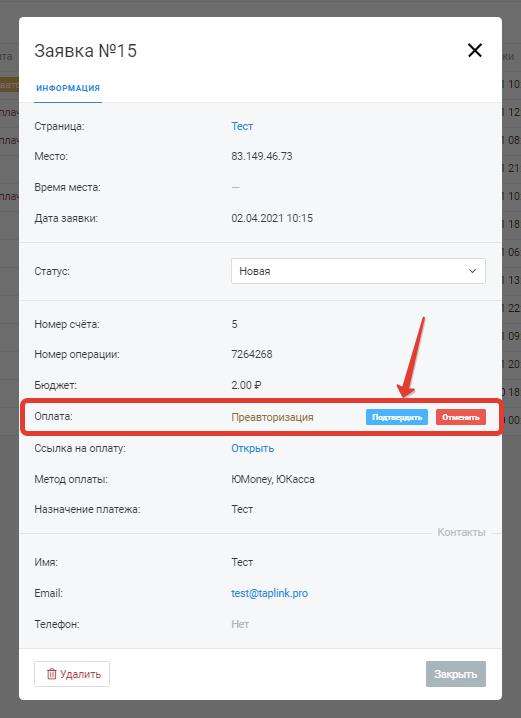Open the Тест page link
Image resolution: width=521 pixels, height=718 pixels.
pos(242,126)
